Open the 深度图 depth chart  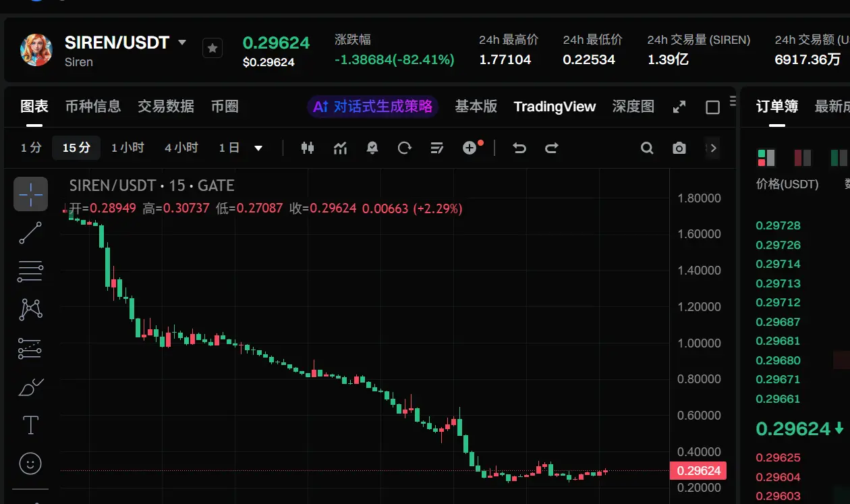click(x=633, y=107)
